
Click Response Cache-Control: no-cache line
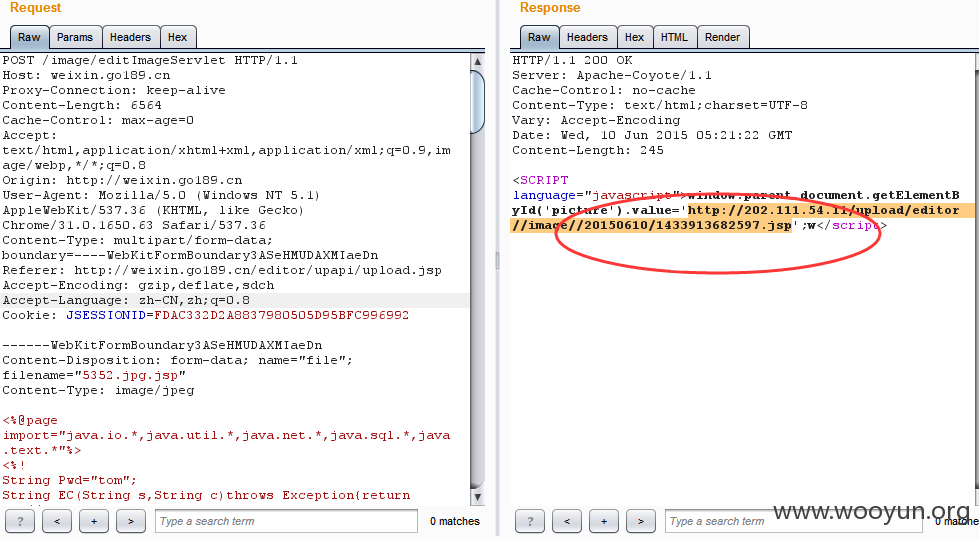point(604,91)
